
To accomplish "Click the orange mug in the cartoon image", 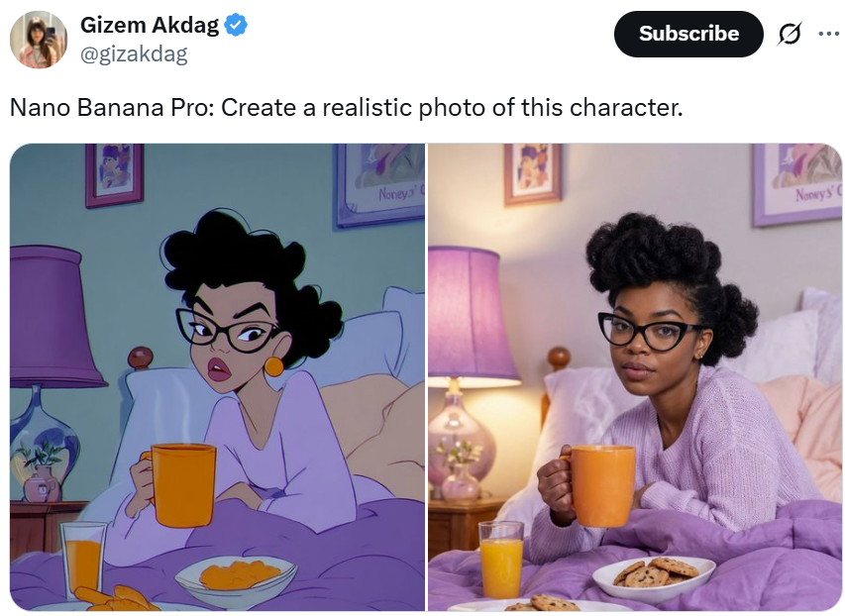I will click(179, 484).
